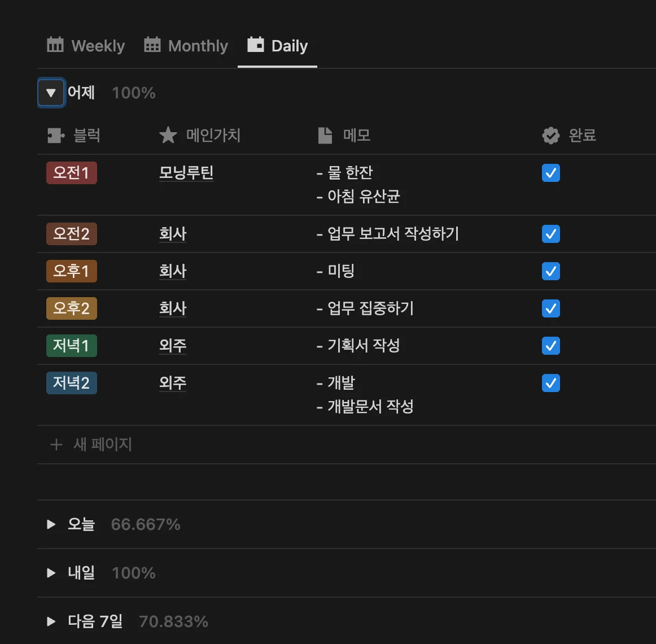Expand the 다음 7일 group
Screen dimensions: 656x644
[x=51, y=621]
